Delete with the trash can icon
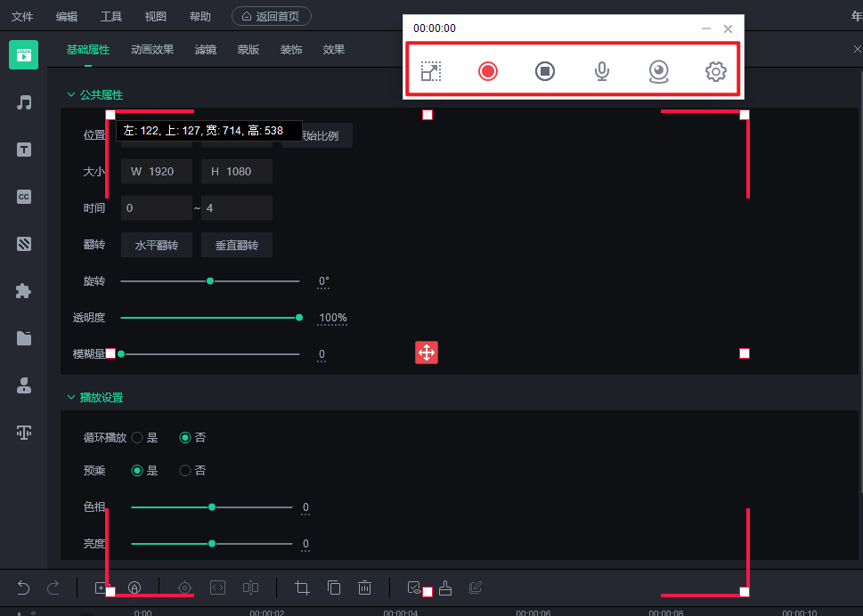Image resolution: width=863 pixels, height=616 pixels. [364, 588]
